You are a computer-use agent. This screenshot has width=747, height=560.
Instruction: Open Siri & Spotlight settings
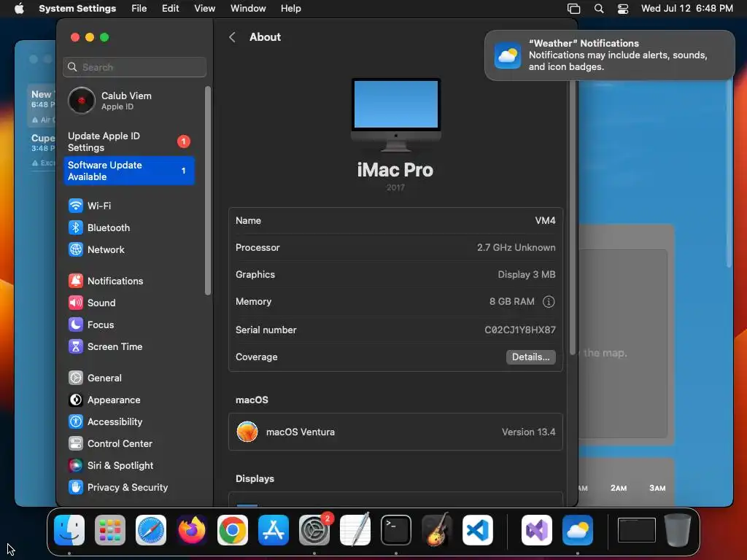(x=128, y=466)
